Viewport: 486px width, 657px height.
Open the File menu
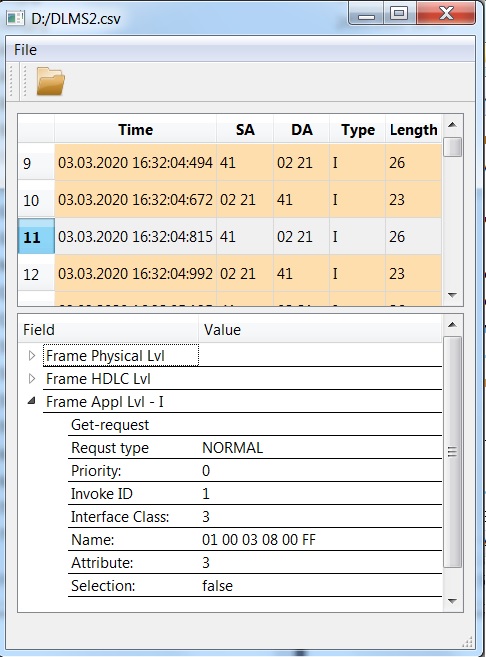25,50
